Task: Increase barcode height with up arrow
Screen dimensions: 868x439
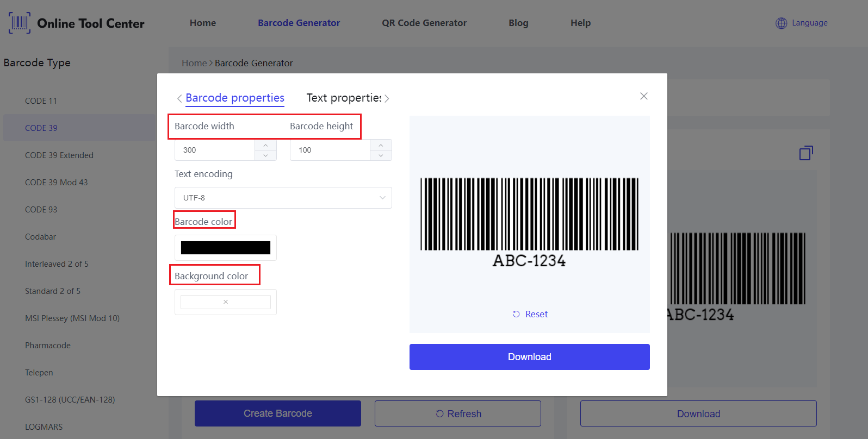Action: pos(381,145)
